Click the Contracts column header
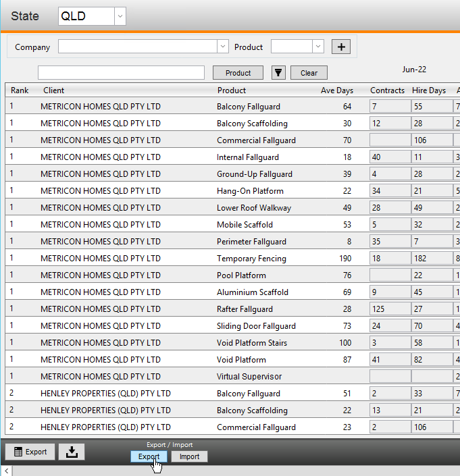Screen dimensions: 460x476 pyautogui.click(x=387, y=90)
